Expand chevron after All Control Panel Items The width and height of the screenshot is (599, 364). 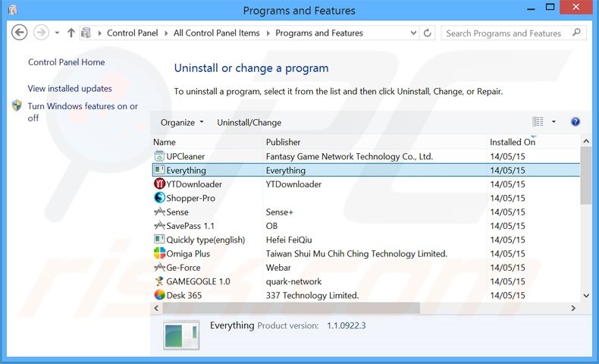[x=268, y=33]
